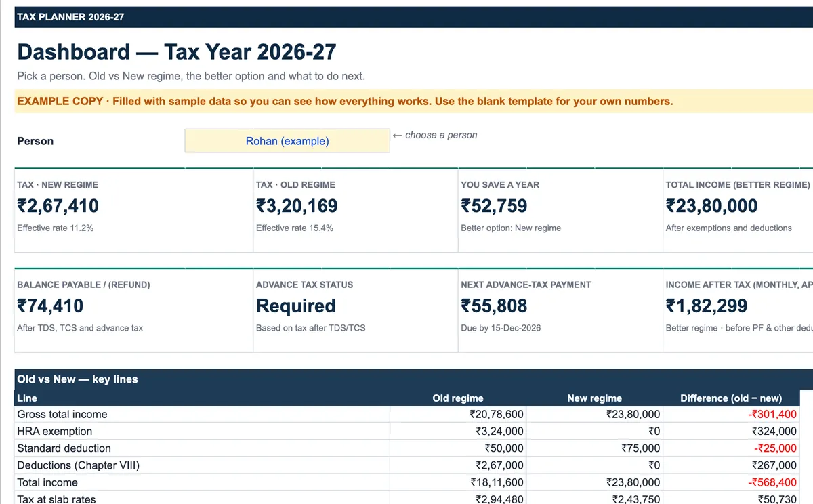Select the 'Gross total income' row label
The image size is (813, 504).
tap(62, 415)
